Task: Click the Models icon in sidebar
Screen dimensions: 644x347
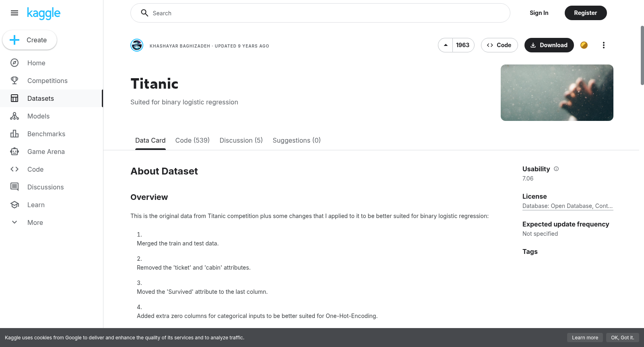Action: pos(14,116)
